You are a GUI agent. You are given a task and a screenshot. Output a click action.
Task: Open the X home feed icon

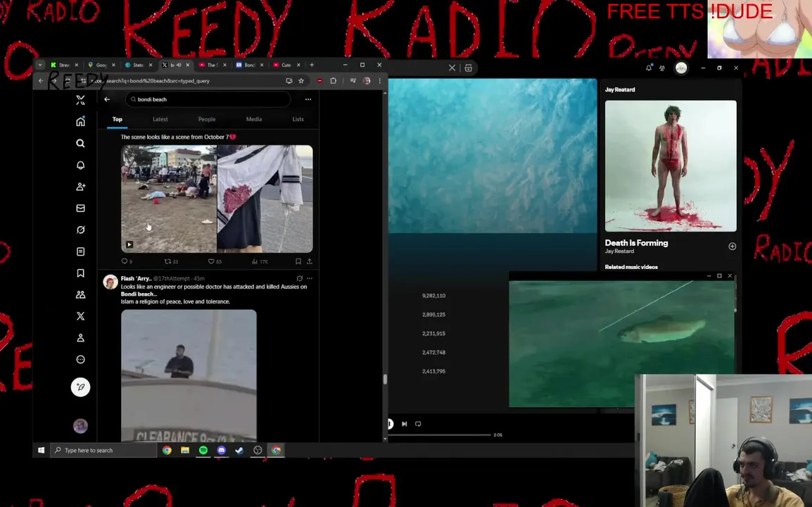pos(80,121)
